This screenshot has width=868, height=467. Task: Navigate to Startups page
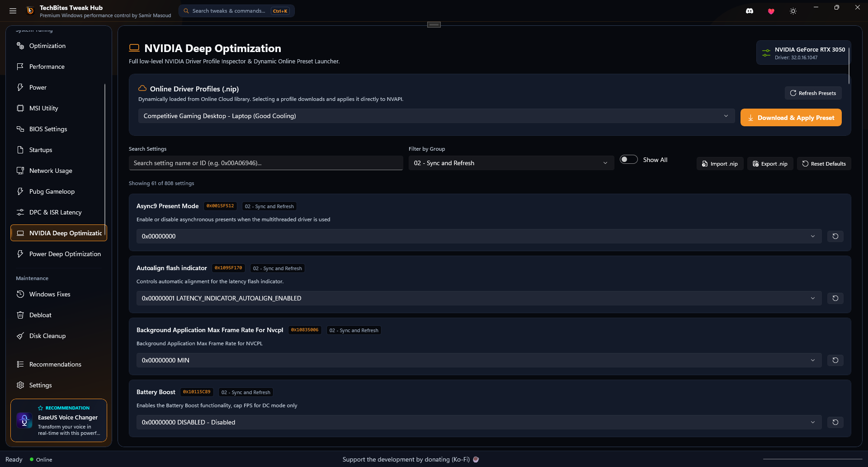[58, 150]
